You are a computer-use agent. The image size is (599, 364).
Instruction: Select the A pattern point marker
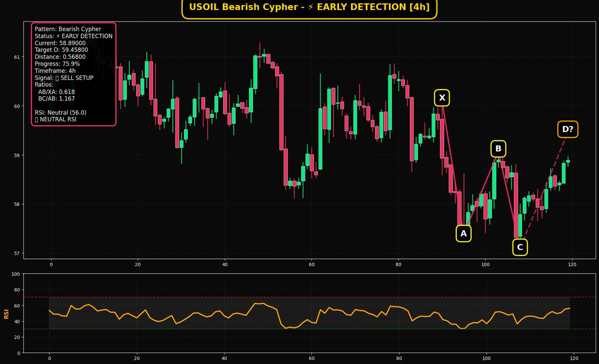463,232
